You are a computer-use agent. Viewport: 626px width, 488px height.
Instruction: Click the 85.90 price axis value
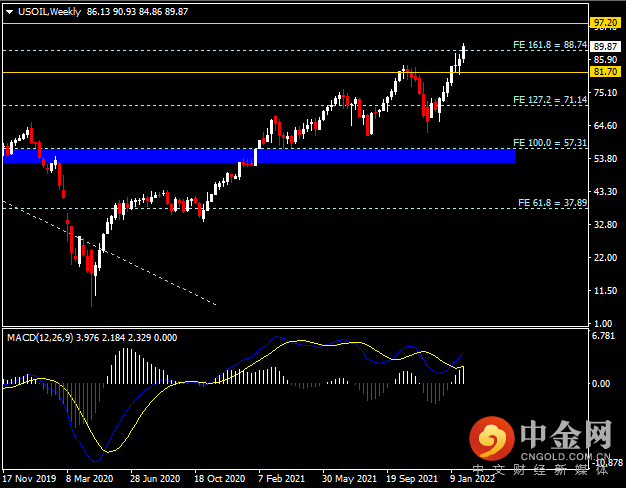click(605, 60)
